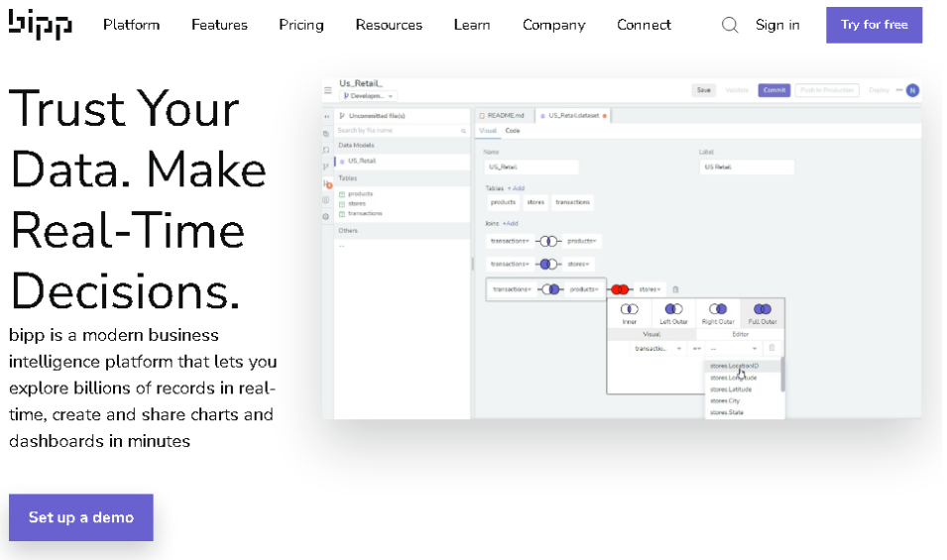Viewport: 947px width, 560px height.
Task: Open empty right-side column dropdown
Action: click(x=733, y=349)
